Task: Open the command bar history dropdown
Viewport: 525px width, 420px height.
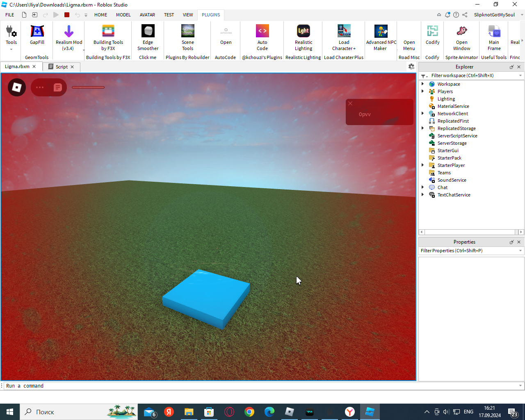Action: [520, 386]
